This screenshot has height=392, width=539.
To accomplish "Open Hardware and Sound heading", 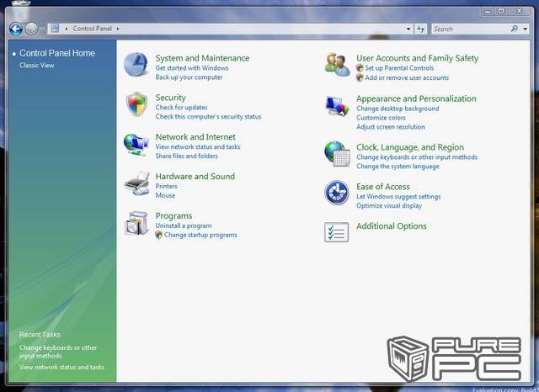I will pos(195,177).
